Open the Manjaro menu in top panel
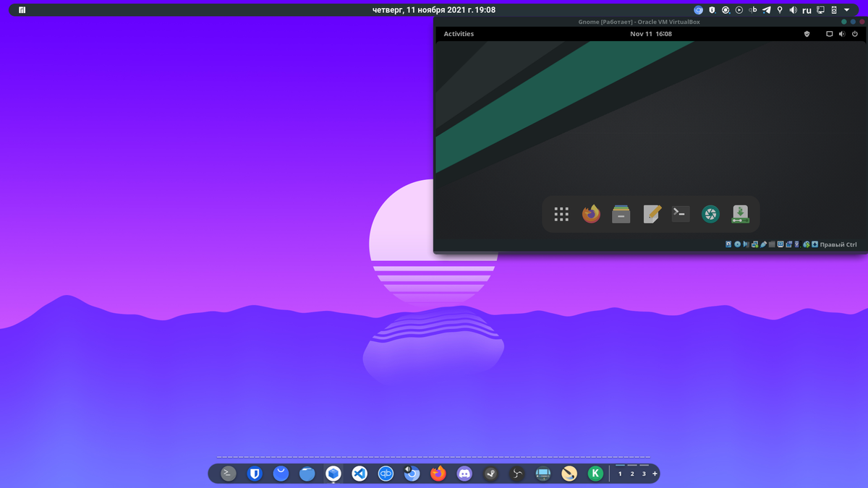This screenshot has height=488, width=868. tap(22, 10)
